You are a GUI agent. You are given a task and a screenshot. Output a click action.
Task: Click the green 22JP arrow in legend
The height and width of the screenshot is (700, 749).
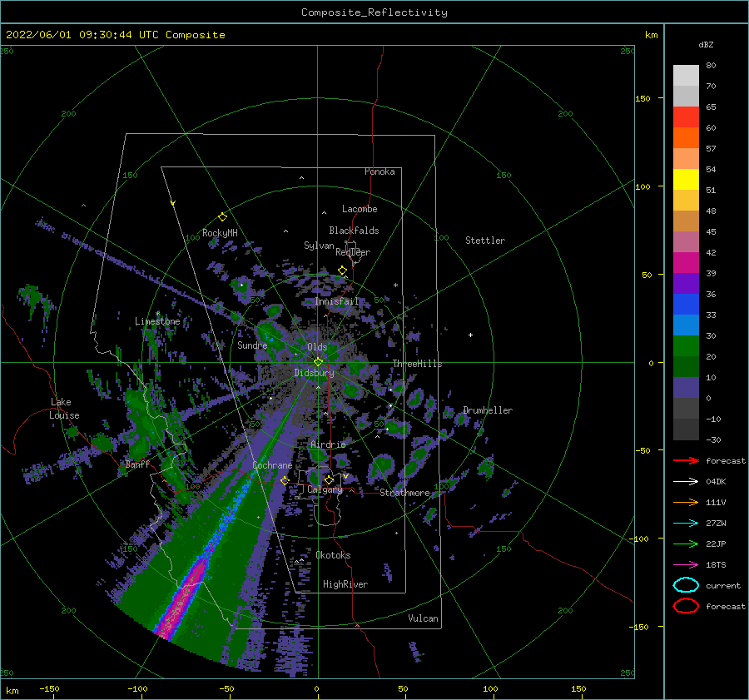(686, 544)
